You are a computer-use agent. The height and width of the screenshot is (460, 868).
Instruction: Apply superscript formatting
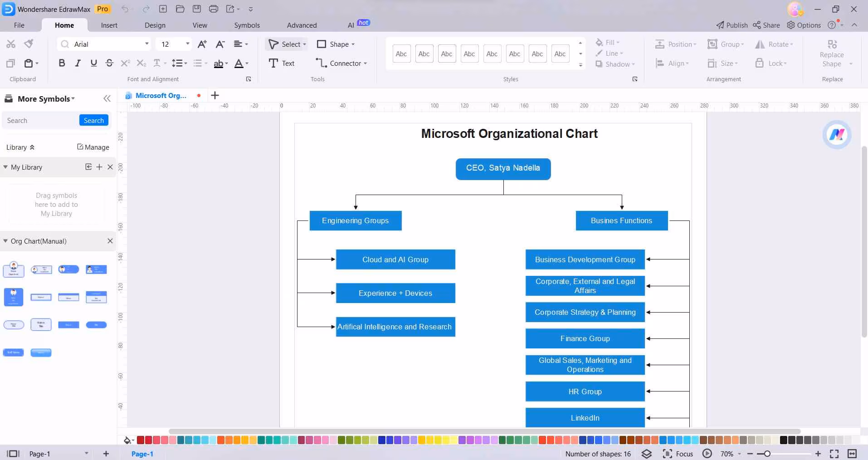pos(125,63)
